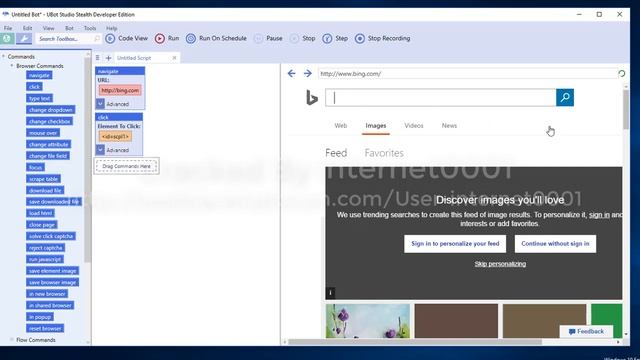Expand Advanced options of click command
The image size is (640, 360).
(x=100, y=150)
